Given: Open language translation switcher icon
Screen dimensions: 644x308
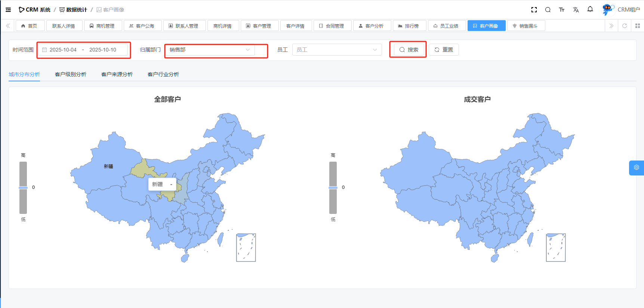Looking at the screenshot, I should [x=576, y=10].
